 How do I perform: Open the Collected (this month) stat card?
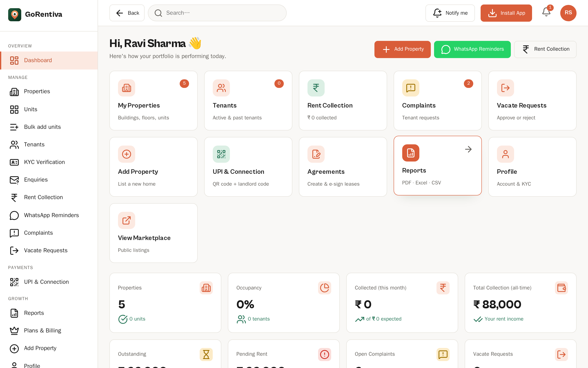point(402,303)
